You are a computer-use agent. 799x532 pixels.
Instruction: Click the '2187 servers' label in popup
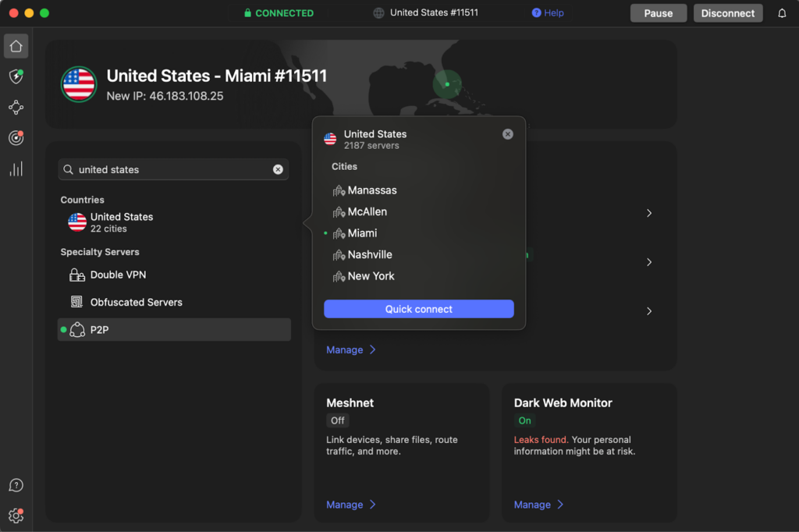click(371, 146)
